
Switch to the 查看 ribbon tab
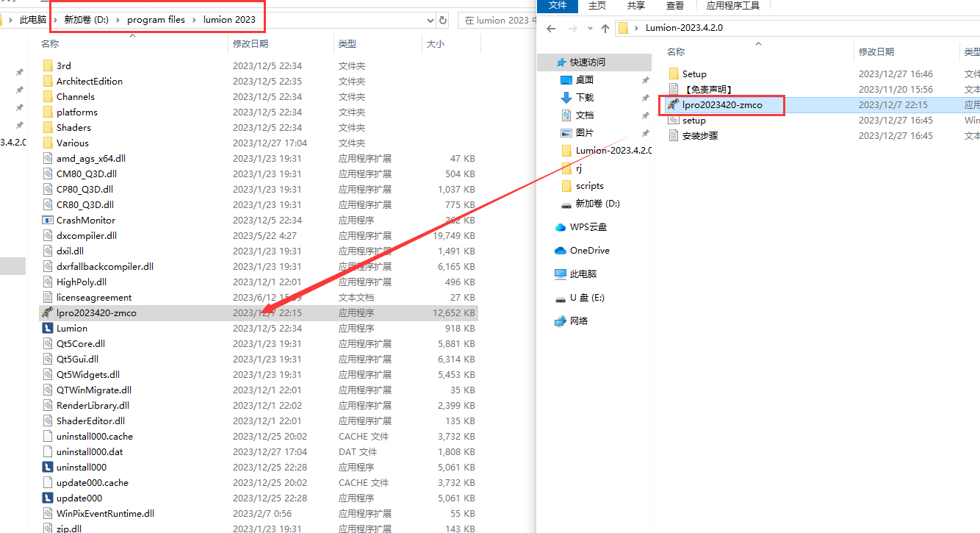coord(676,6)
